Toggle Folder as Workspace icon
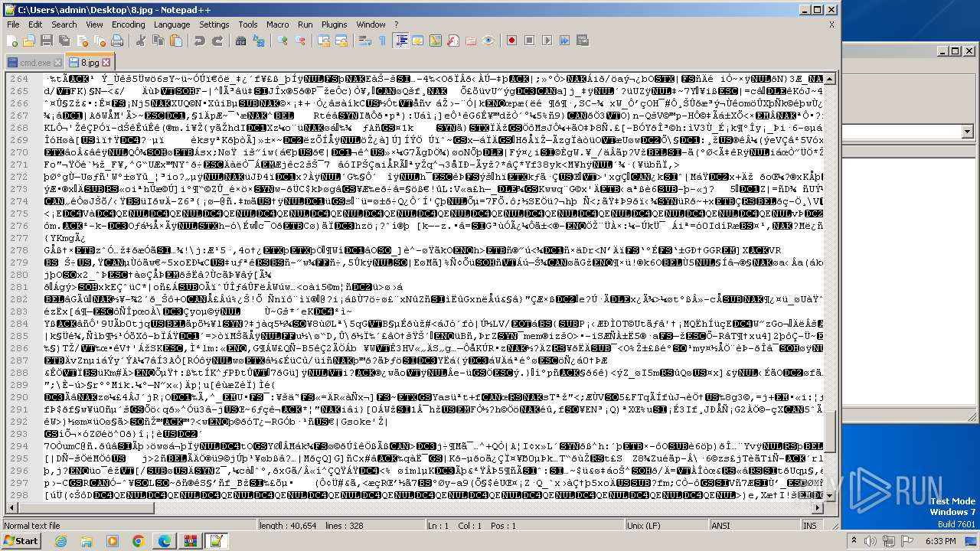This screenshot has width=980, height=551. [471, 41]
